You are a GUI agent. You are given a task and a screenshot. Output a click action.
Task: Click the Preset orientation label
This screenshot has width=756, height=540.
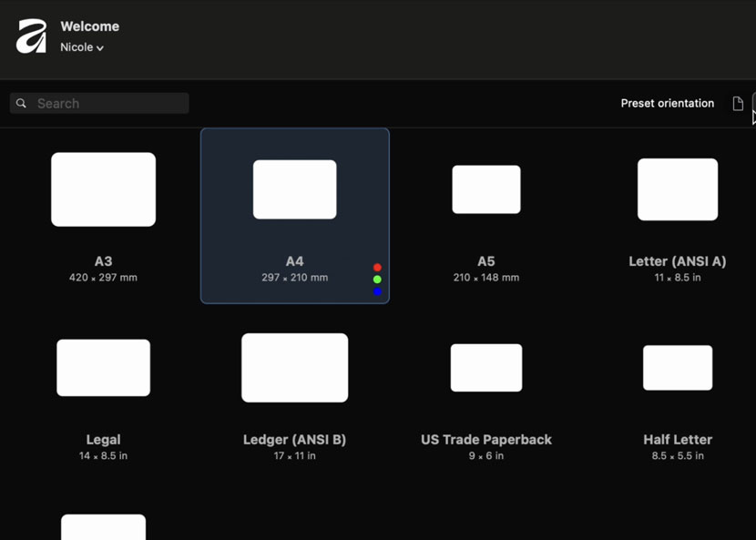667,104
